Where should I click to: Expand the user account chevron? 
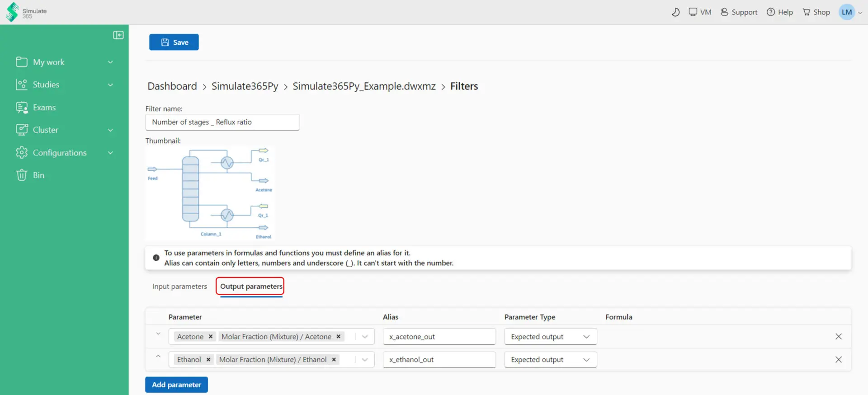860,13
